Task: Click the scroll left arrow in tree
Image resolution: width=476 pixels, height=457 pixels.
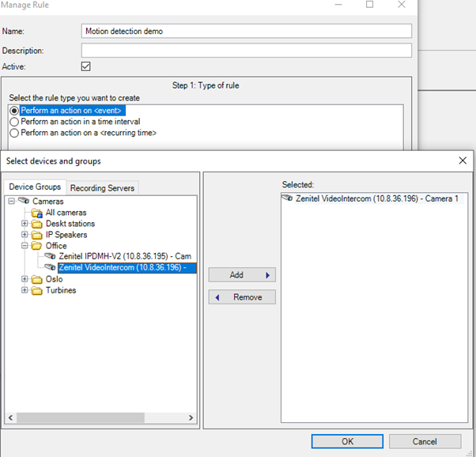Action: coord(10,417)
